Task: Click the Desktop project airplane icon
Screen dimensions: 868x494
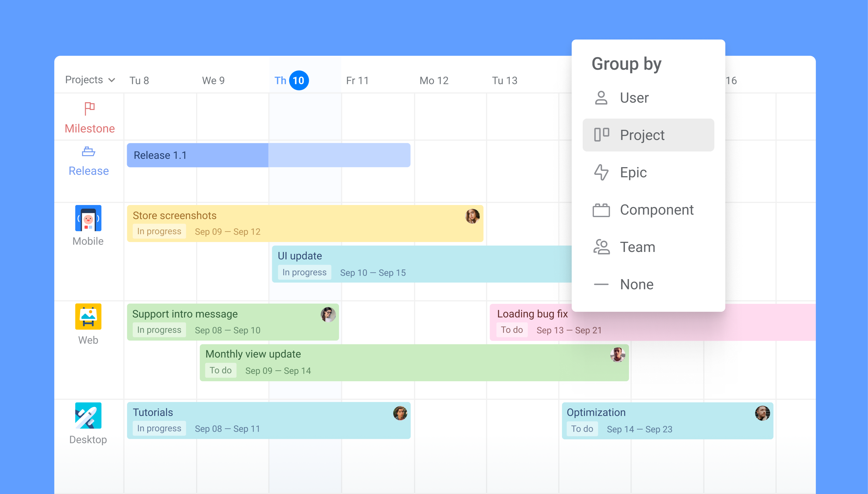Action: click(88, 416)
